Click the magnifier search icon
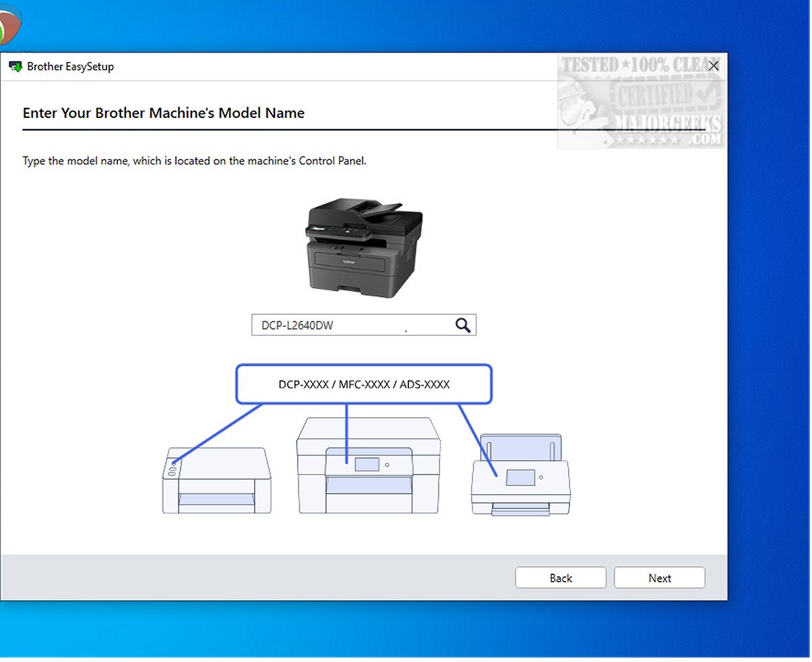Image resolution: width=812 pixels, height=662 pixels. tap(463, 325)
